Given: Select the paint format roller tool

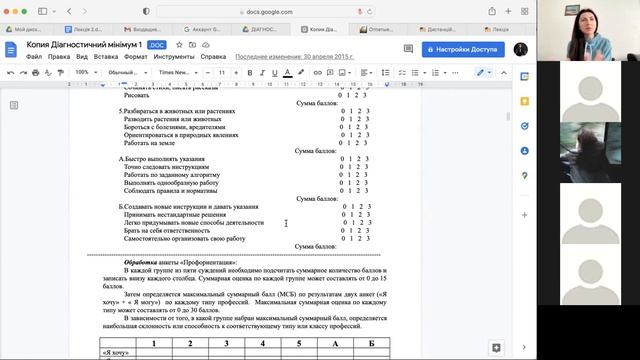Looking at the screenshot, I should 60,73.
